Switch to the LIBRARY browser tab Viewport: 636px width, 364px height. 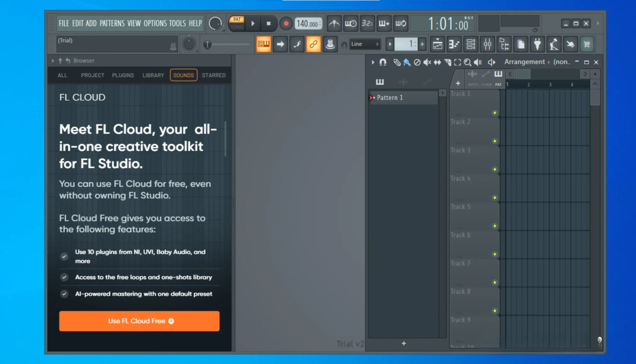153,75
